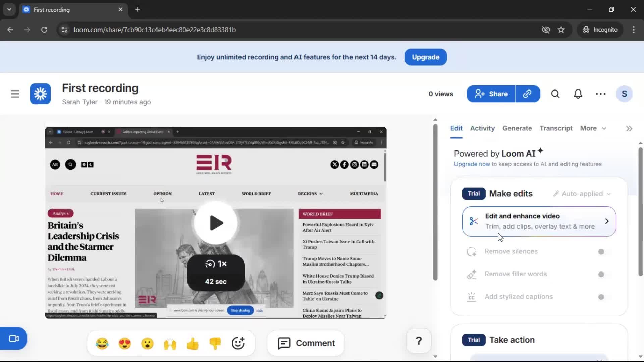Play the video recording

point(216,223)
